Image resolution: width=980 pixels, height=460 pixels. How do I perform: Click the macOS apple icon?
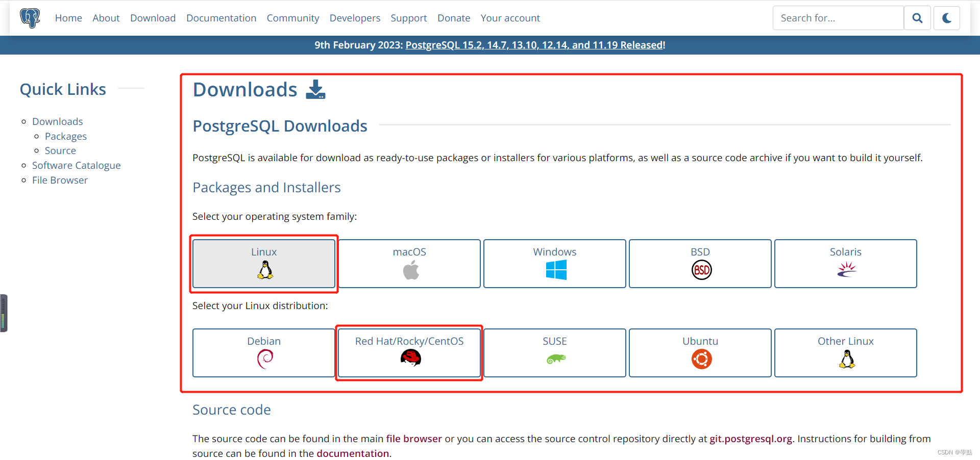click(x=411, y=270)
